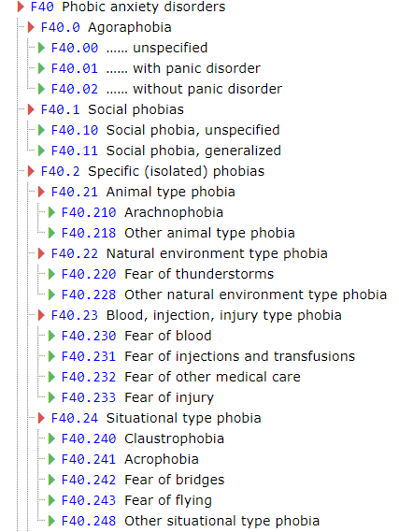Viewport: 399px width, 532px height.
Task: Select F40.22 Natural environment type phobia
Action: 189,253
